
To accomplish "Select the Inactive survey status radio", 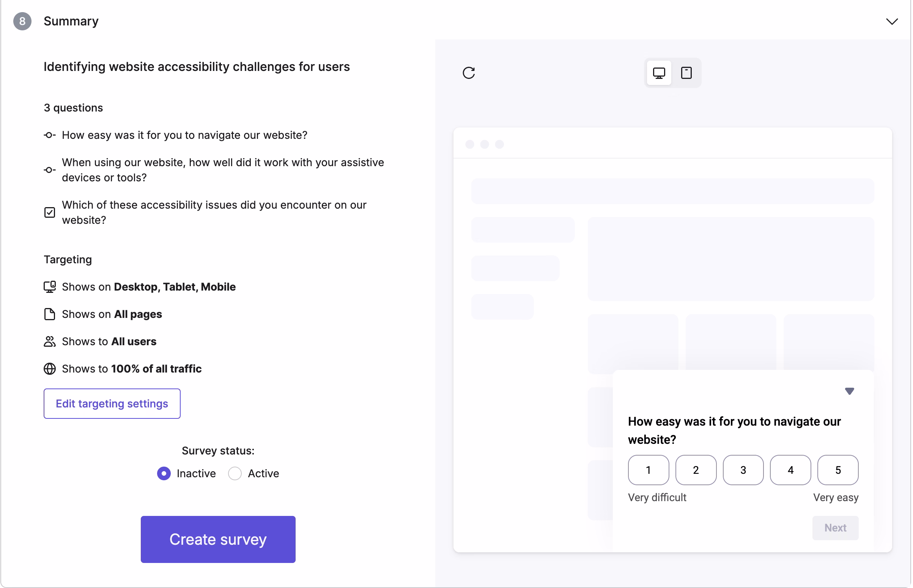I will pos(164,473).
